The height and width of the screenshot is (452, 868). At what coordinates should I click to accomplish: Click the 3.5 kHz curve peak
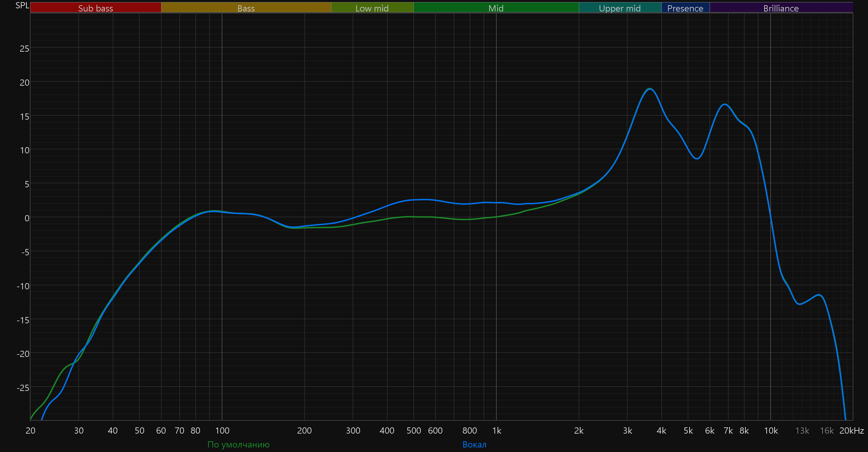coord(650,89)
